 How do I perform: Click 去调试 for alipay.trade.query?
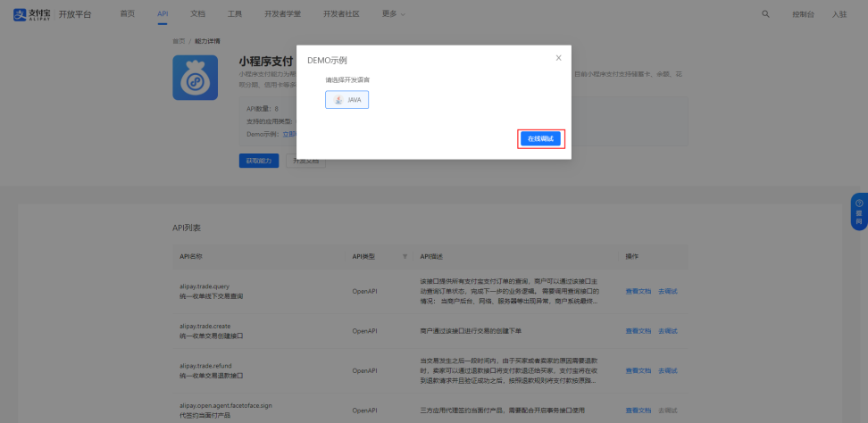tap(668, 292)
